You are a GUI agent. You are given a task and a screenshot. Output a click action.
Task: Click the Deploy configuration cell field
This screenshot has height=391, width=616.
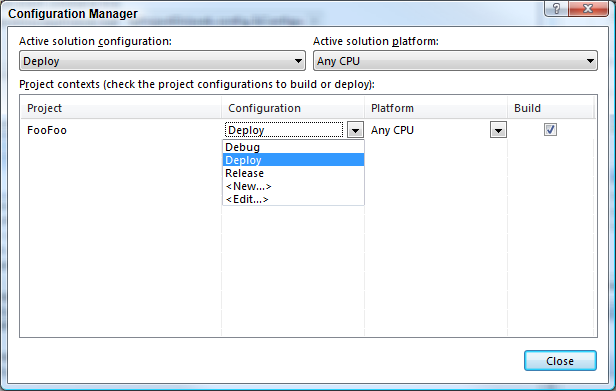click(x=284, y=130)
